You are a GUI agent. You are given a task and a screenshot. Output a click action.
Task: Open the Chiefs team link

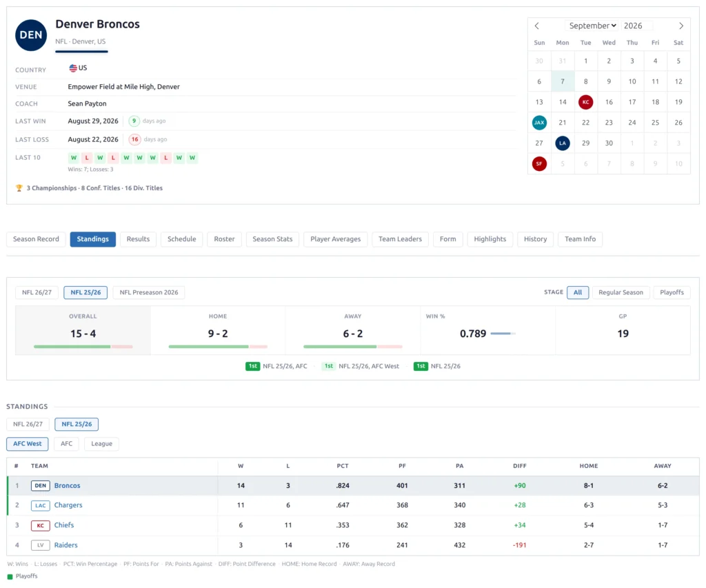click(64, 525)
